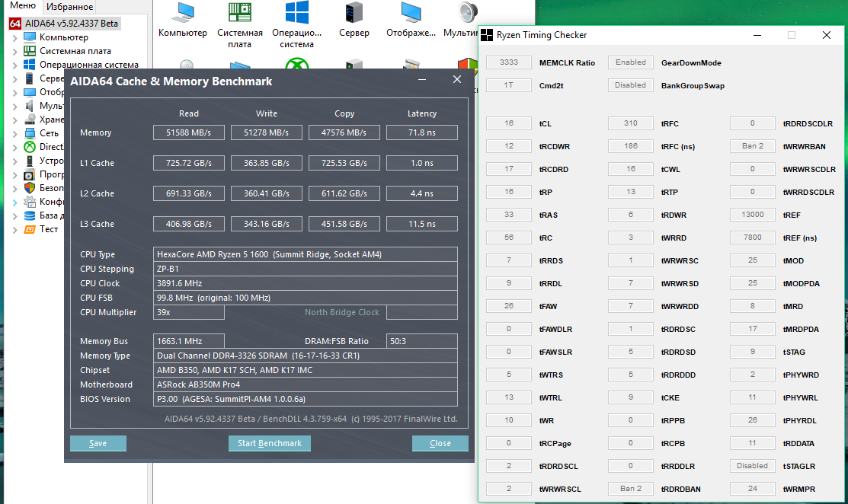848x504 pixels.
Task: Click the Тест icon in the sidebar tree
Action: click(x=30, y=229)
